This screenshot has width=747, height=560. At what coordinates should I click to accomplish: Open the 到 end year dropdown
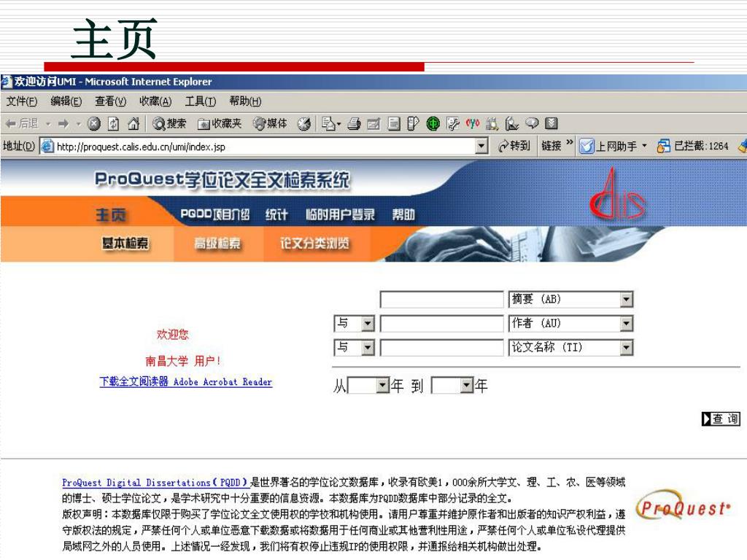click(452, 385)
